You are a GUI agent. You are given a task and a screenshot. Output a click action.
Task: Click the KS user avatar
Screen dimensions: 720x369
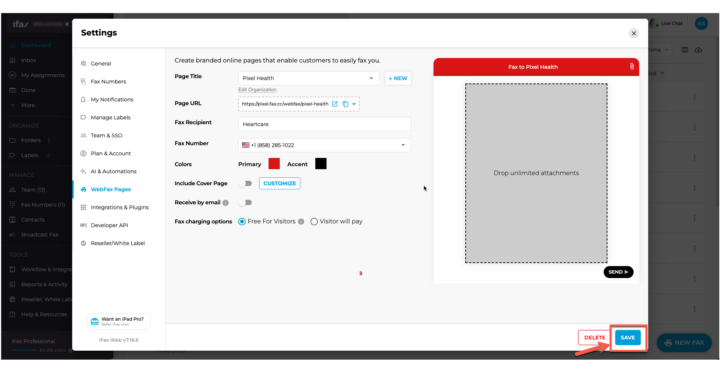[x=701, y=23]
